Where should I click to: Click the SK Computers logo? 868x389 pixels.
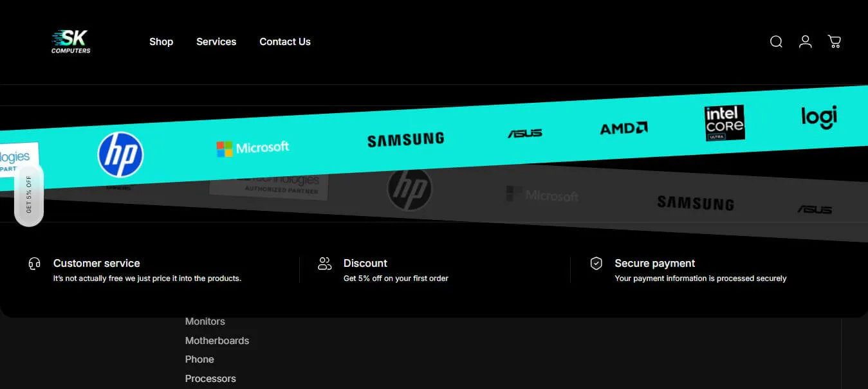point(71,42)
